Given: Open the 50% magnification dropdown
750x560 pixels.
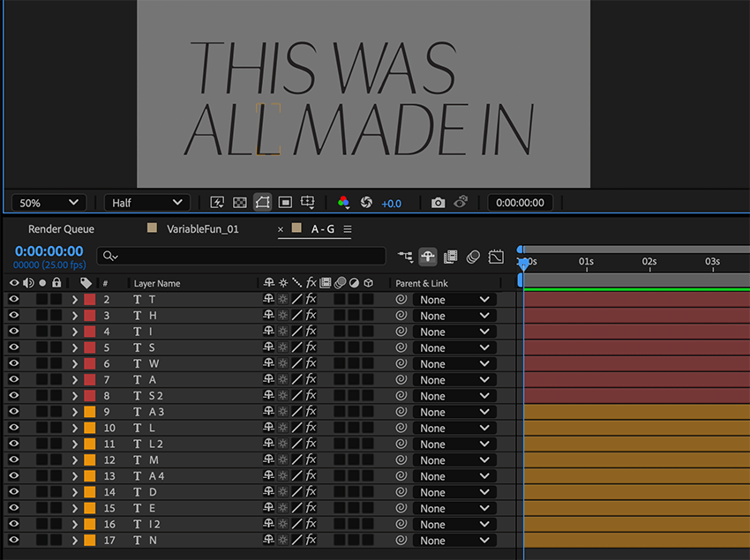Looking at the screenshot, I should point(49,203).
